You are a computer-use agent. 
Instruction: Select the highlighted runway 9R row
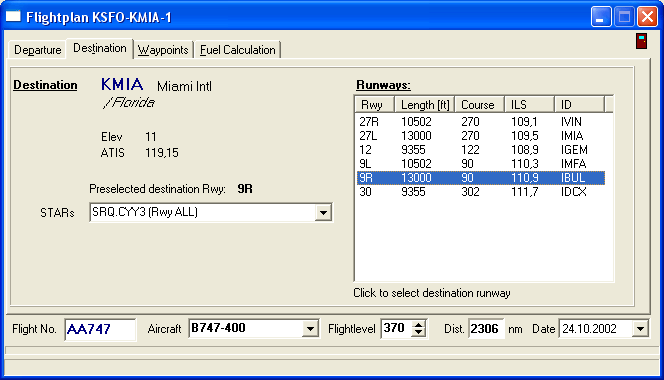point(481,178)
